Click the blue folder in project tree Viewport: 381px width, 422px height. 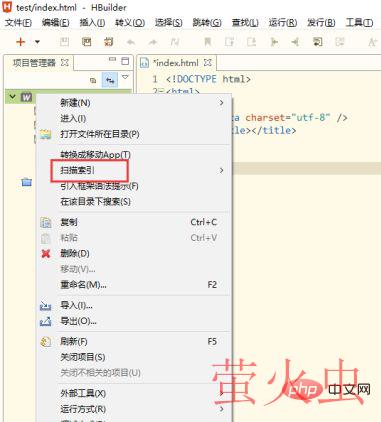click(x=27, y=182)
